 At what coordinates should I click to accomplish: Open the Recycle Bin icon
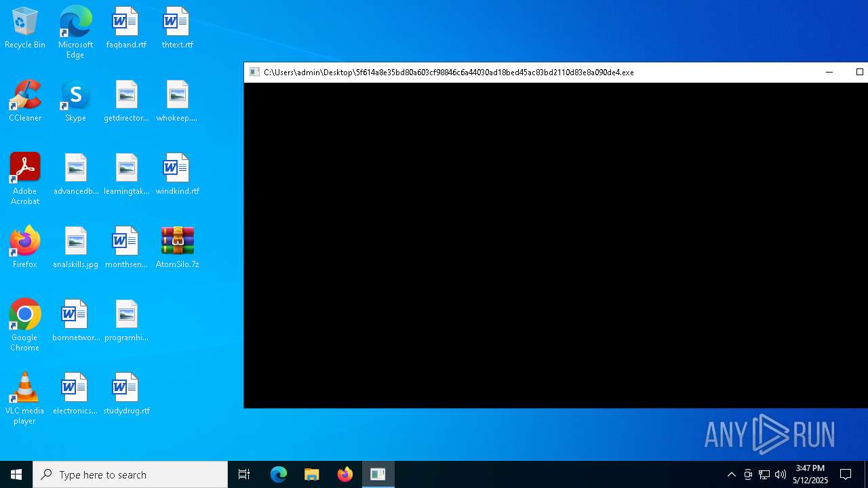coord(25,28)
